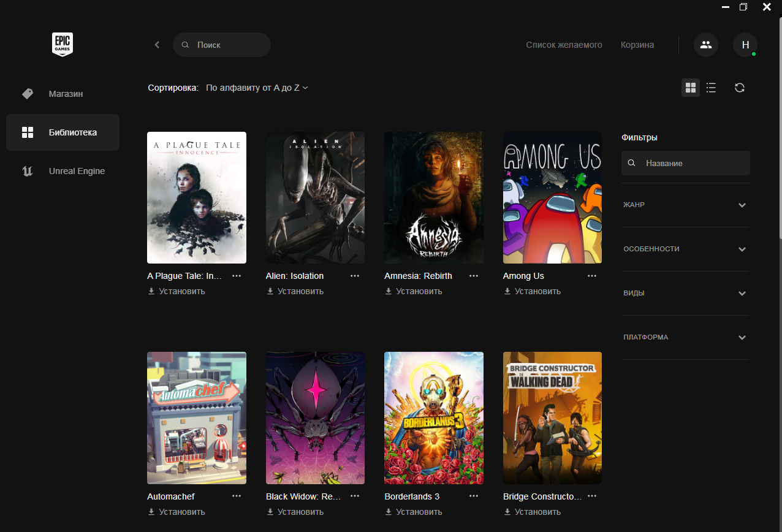
Task: Open Black Widow cover art
Action: click(315, 418)
